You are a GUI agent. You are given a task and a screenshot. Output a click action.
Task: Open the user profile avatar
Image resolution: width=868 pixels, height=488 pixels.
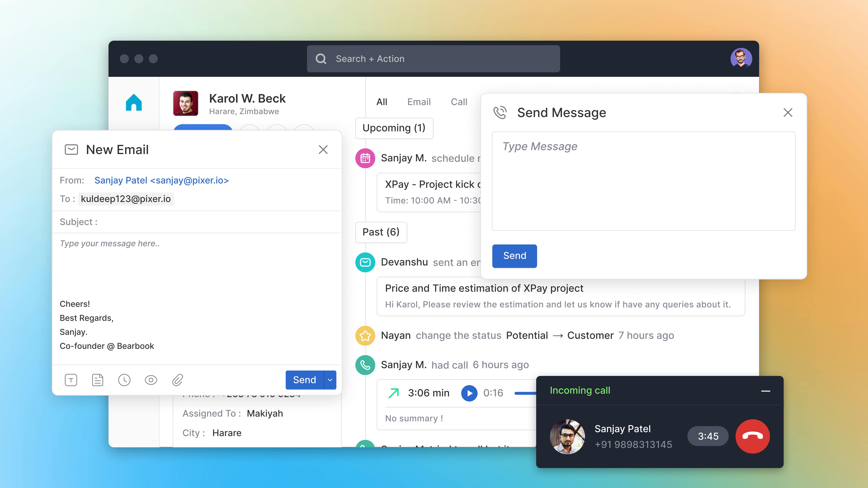(x=741, y=59)
